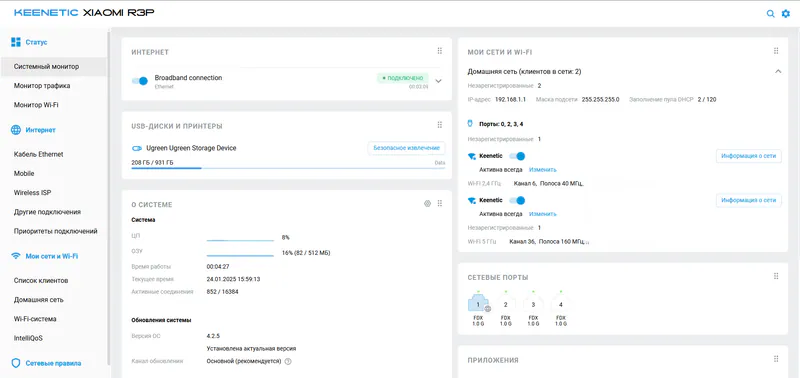Select network port 2 icon

(506, 304)
